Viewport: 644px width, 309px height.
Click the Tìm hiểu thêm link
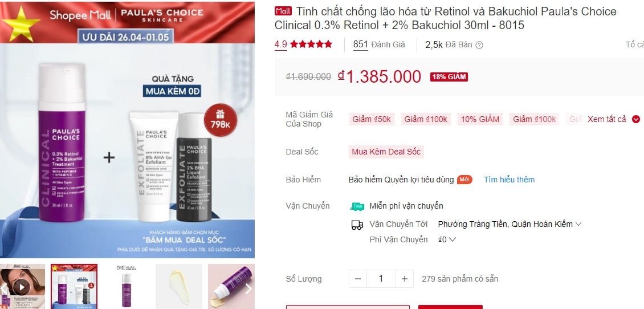click(x=510, y=180)
